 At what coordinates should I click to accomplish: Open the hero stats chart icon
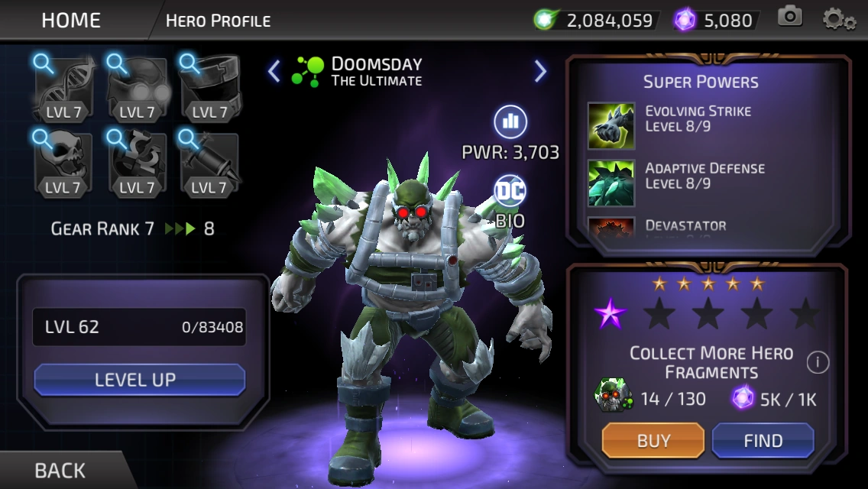point(510,121)
